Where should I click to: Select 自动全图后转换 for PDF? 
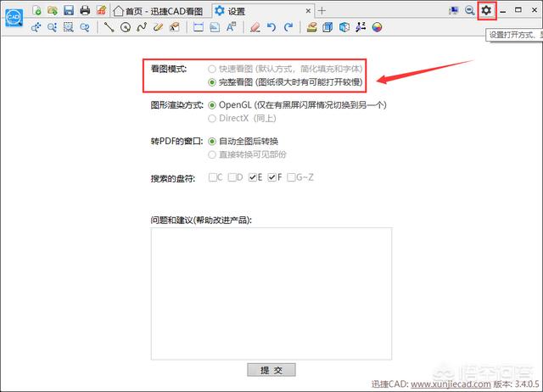pyautogui.click(x=212, y=142)
